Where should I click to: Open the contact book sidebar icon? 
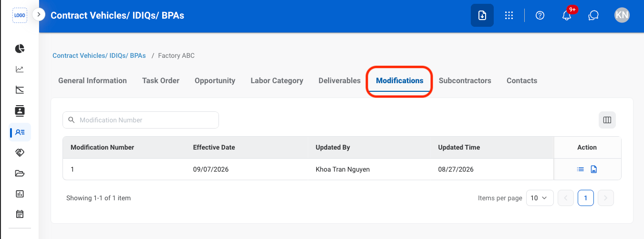20,111
